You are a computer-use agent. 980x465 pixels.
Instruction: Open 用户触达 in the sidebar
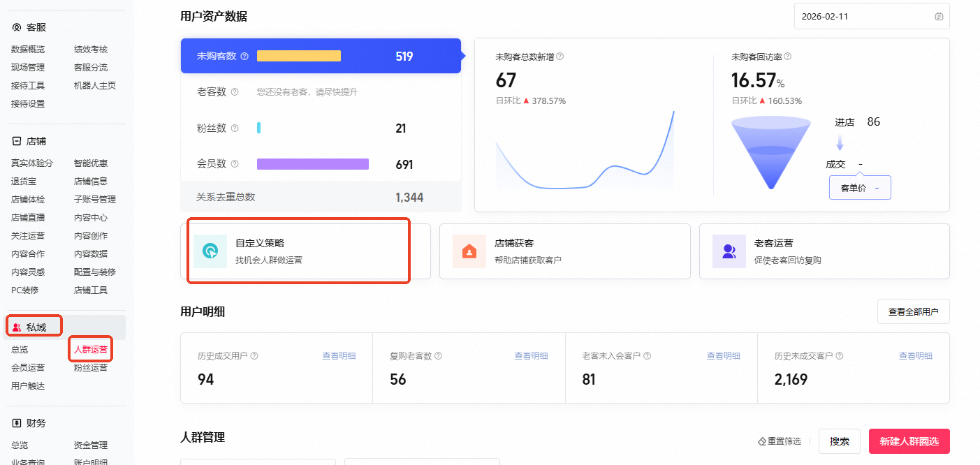(x=28, y=385)
